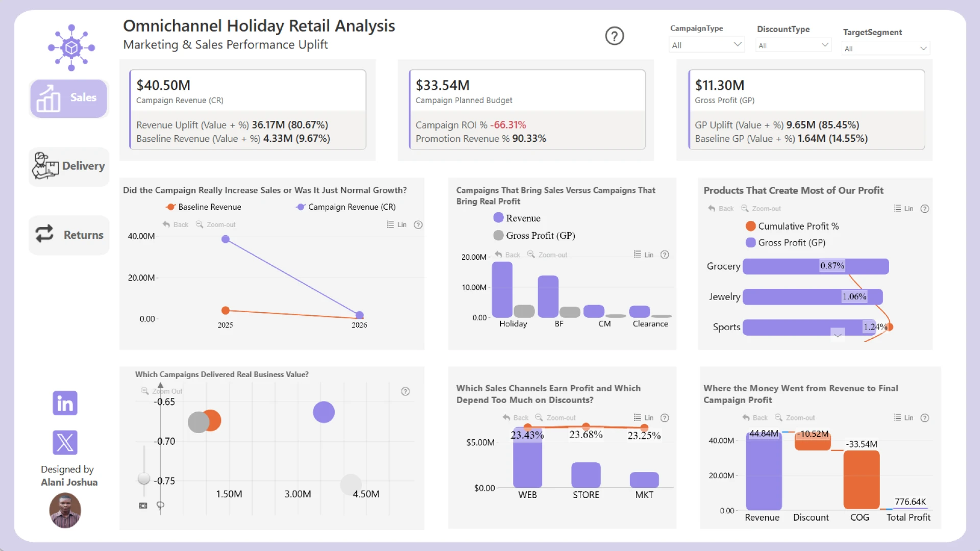
Task: Open the dashboard help question mark icon
Action: tap(615, 36)
